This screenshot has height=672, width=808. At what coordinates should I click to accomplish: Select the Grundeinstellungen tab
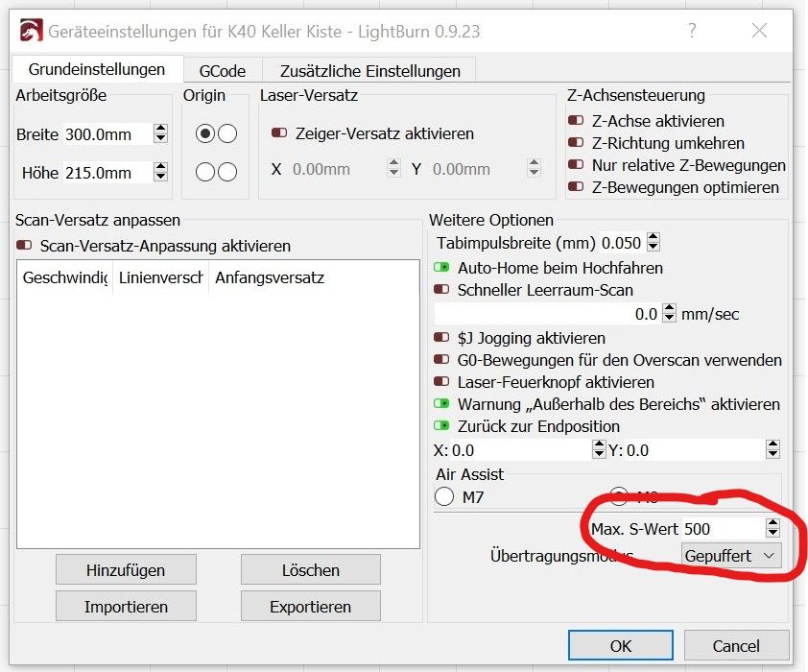click(97, 69)
